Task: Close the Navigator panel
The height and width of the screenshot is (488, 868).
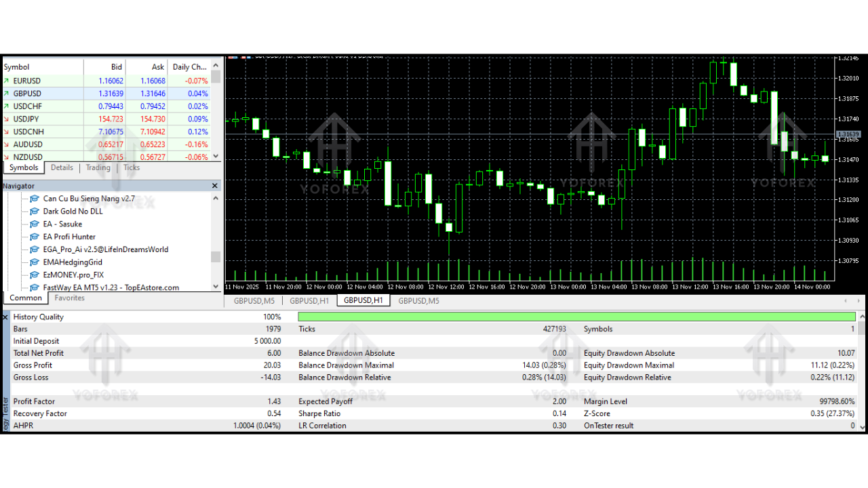Action: [215, 186]
